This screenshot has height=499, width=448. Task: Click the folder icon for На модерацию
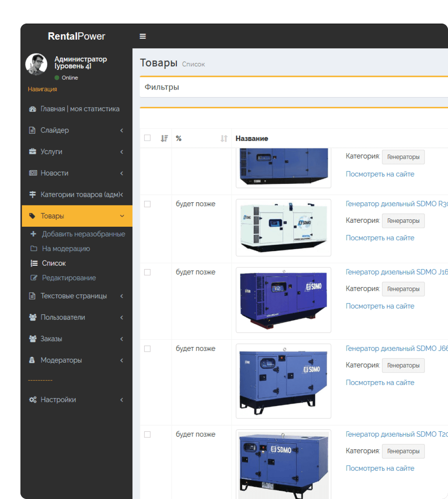34,249
